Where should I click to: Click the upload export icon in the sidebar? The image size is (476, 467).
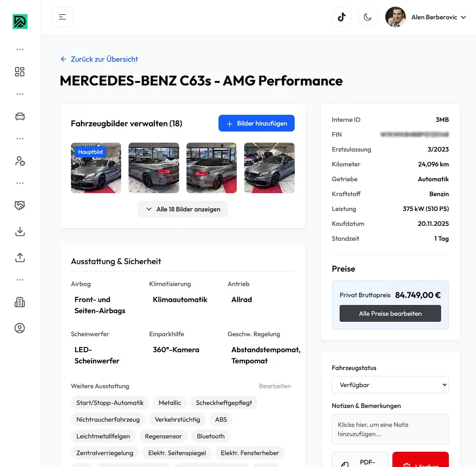[20, 257]
